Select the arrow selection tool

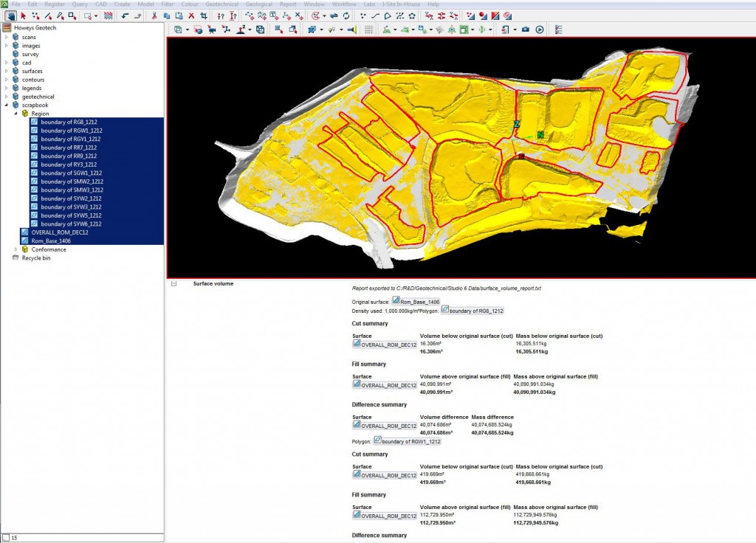pyautogui.click(x=23, y=15)
